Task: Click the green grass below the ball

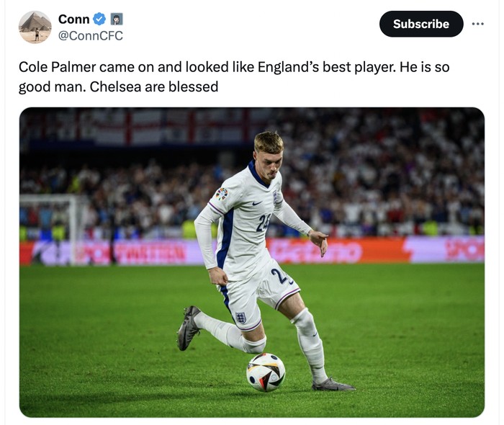Action: point(266,403)
